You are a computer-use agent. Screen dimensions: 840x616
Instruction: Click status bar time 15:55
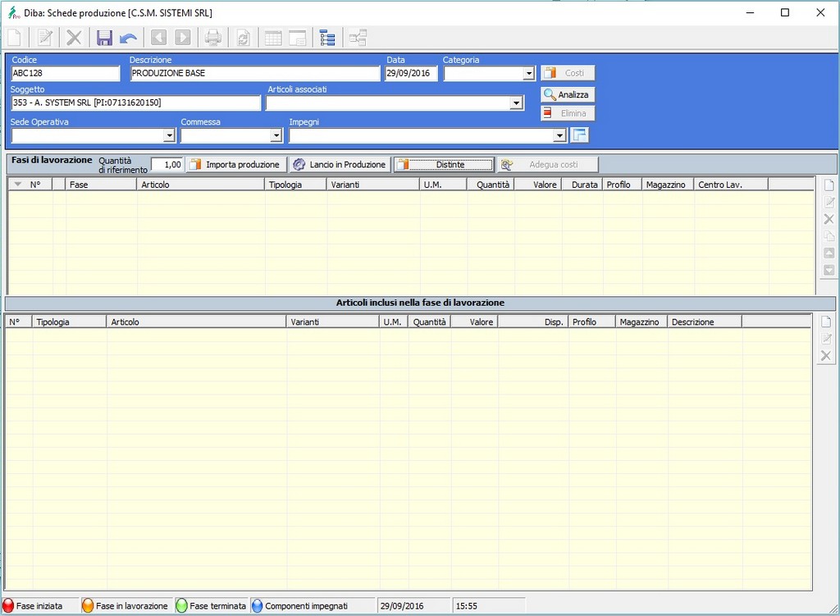(467, 606)
